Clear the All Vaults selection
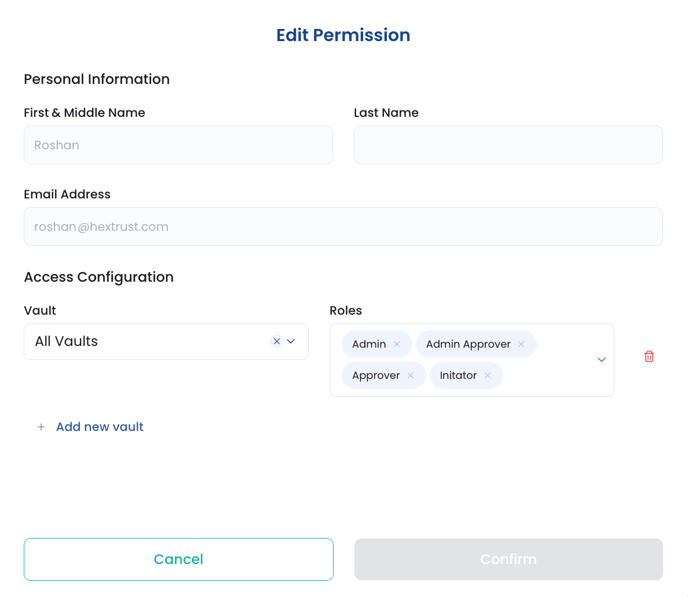This screenshot has height=597, width=688. pos(276,341)
